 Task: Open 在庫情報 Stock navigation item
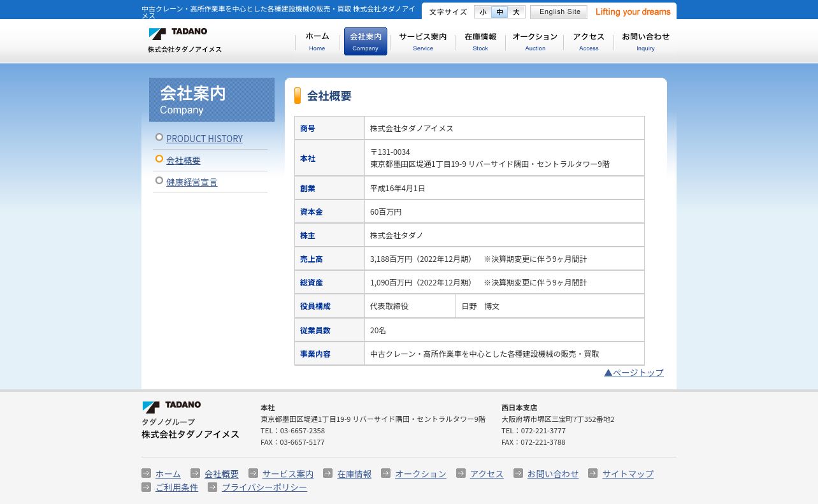coord(480,41)
